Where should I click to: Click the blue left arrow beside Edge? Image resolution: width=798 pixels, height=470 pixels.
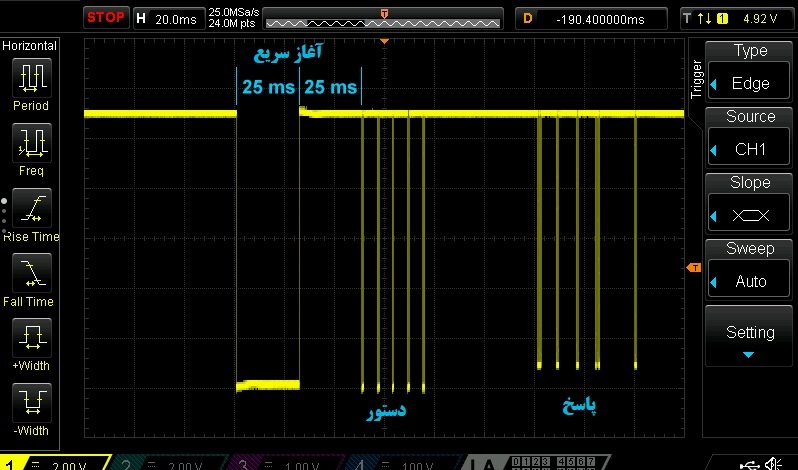[714, 84]
